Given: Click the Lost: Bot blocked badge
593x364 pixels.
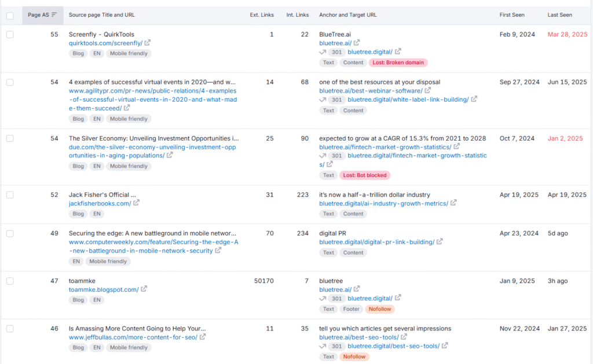Looking at the screenshot, I should 365,175.
